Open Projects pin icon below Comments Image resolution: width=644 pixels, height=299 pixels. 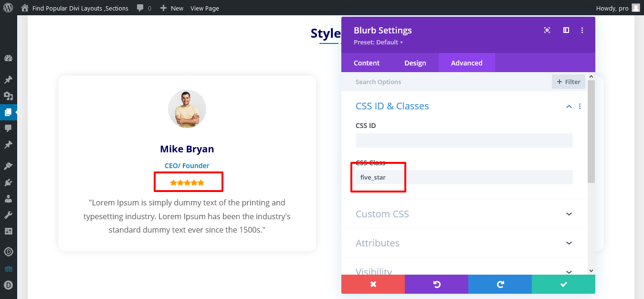[8, 145]
